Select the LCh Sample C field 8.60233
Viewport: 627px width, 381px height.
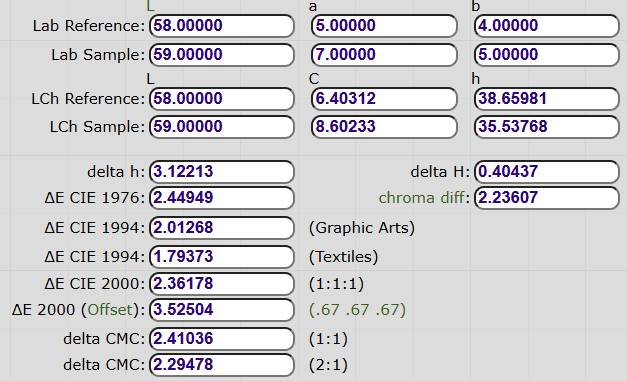384,127
